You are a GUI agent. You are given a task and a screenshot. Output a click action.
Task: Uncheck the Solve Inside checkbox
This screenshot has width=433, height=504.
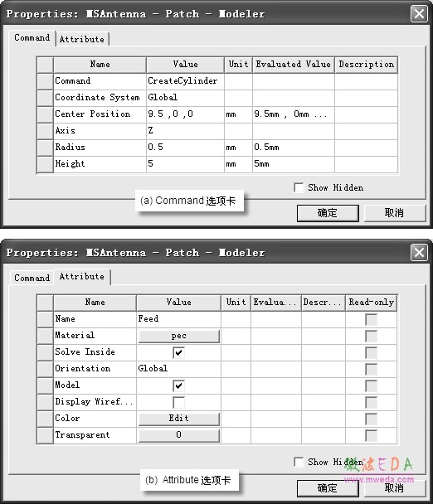[178, 352]
